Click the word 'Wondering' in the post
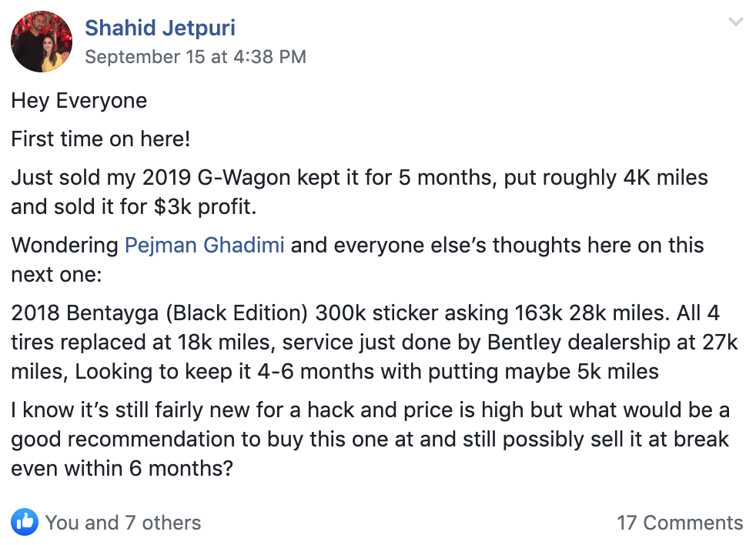Viewport: 756px width, 545px height. pos(65,246)
